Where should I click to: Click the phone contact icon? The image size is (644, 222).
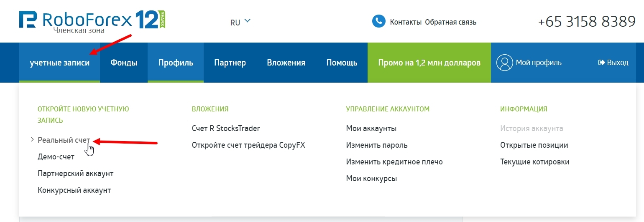tap(378, 21)
